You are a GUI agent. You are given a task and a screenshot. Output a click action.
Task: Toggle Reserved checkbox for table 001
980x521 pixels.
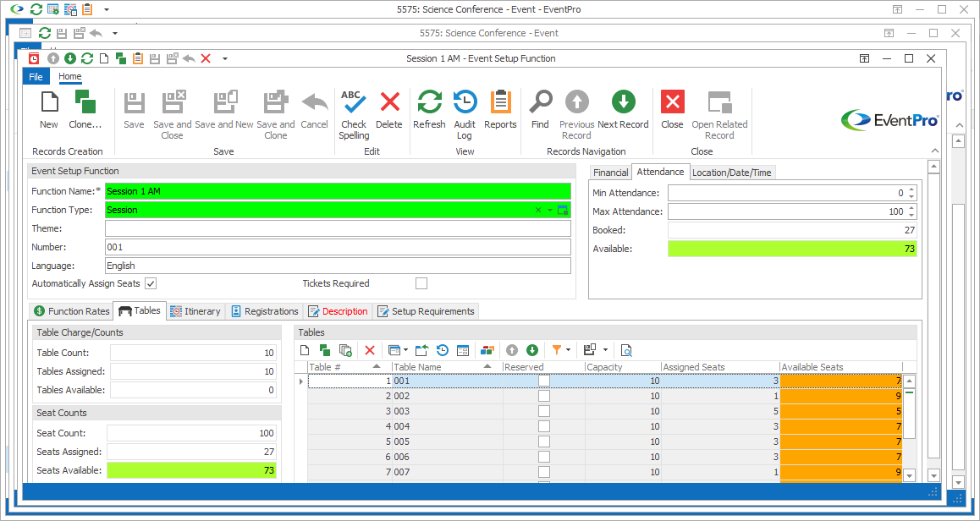click(x=544, y=381)
